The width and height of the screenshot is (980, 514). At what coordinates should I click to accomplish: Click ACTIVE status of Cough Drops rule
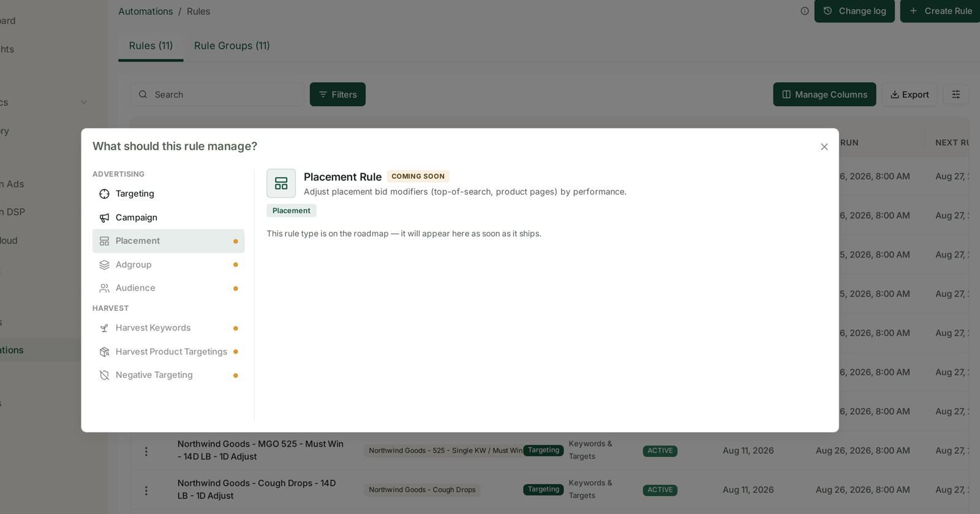(660, 490)
